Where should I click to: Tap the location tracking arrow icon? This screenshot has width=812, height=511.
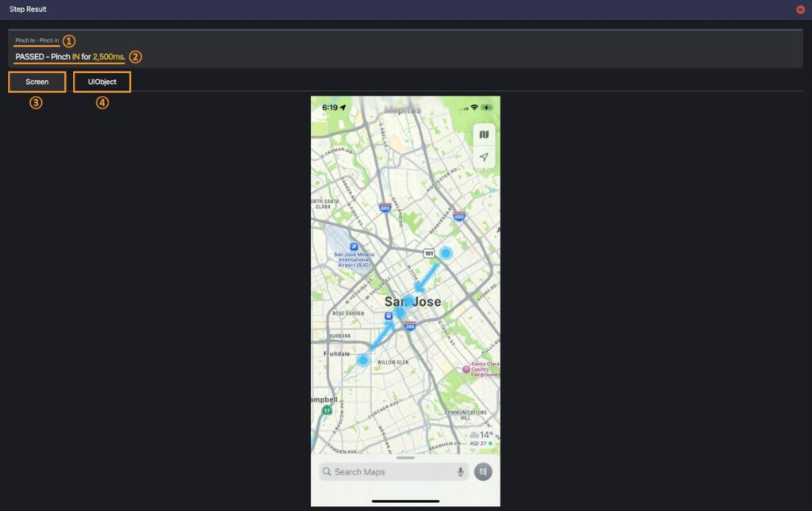pos(484,157)
